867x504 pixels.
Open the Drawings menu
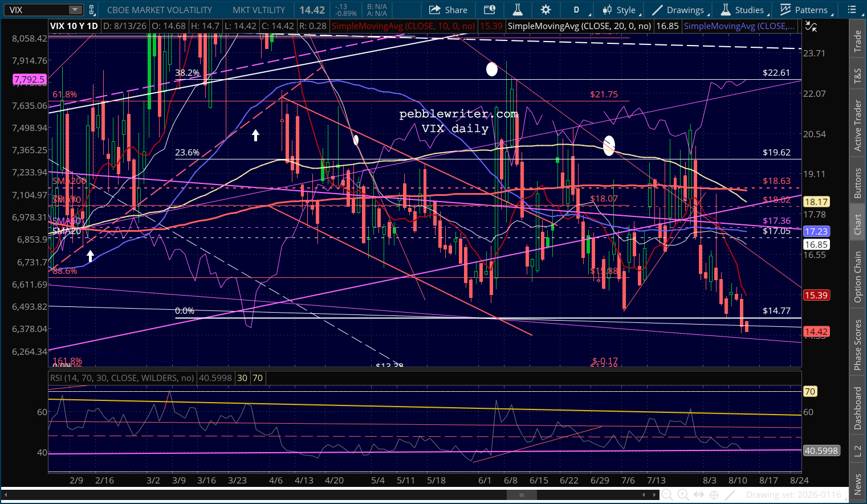pyautogui.click(x=679, y=10)
